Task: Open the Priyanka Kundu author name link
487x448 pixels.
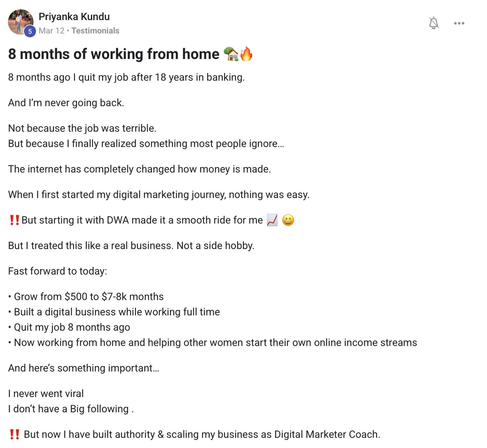Action: point(74,17)
